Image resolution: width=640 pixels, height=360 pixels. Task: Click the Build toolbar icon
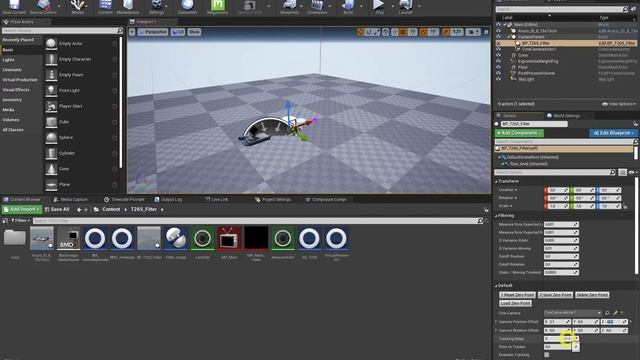tap(348, 5)
